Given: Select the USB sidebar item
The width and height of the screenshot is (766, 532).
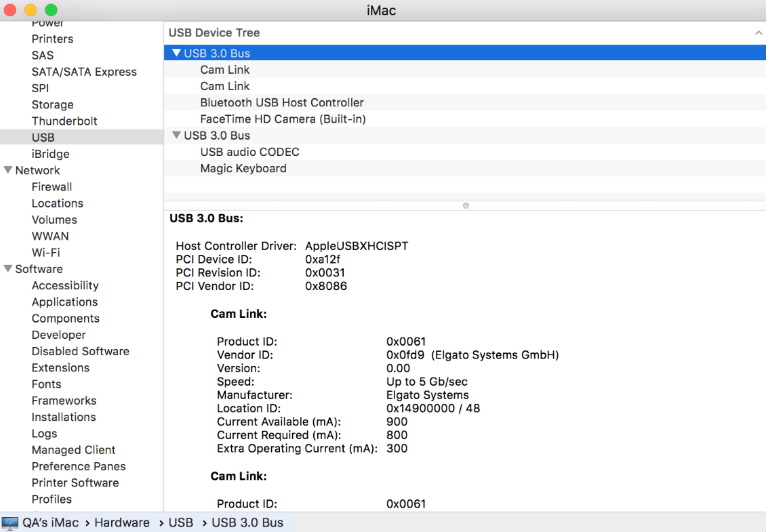Looking at the screenshot, I should click(x=81, y=138).
